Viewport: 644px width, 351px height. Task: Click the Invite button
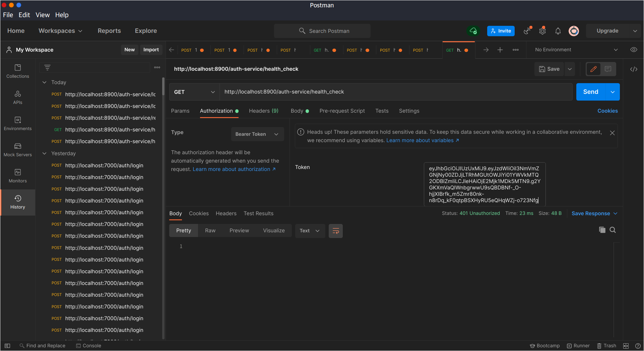(501, 31)
